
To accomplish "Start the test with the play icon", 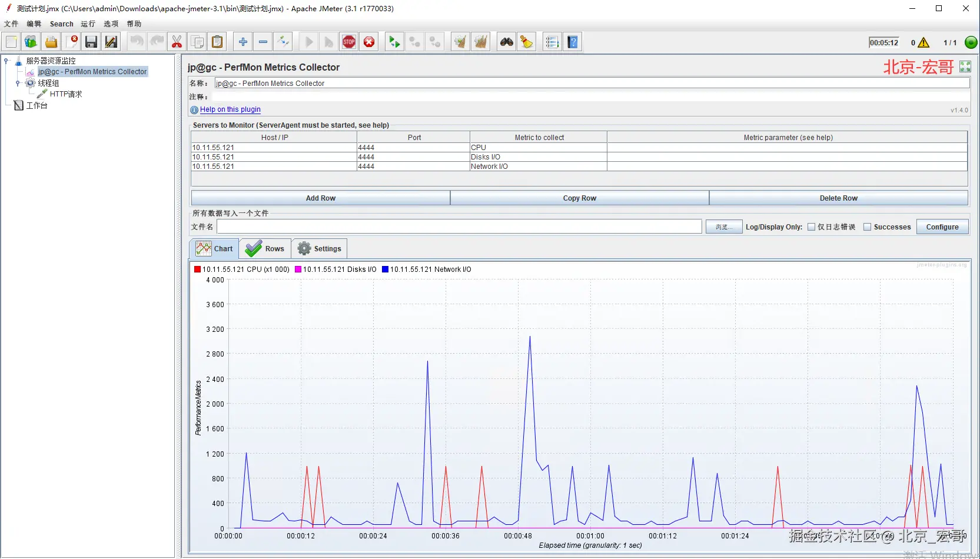I will coord(309,42).
